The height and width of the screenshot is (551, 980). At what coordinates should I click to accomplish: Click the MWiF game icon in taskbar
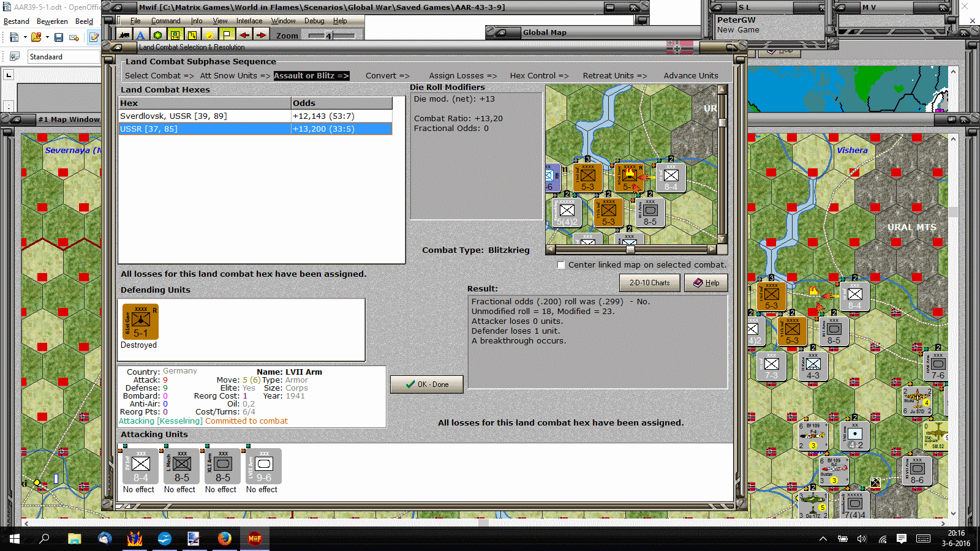255,539
